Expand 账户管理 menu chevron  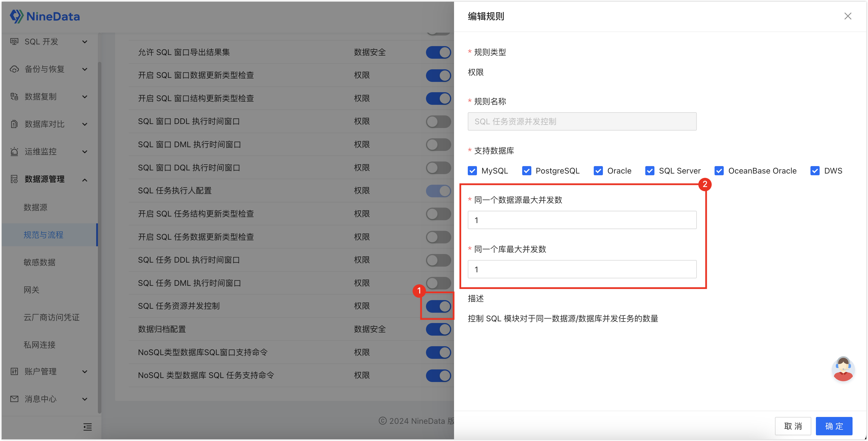click(x=85, y=371)
